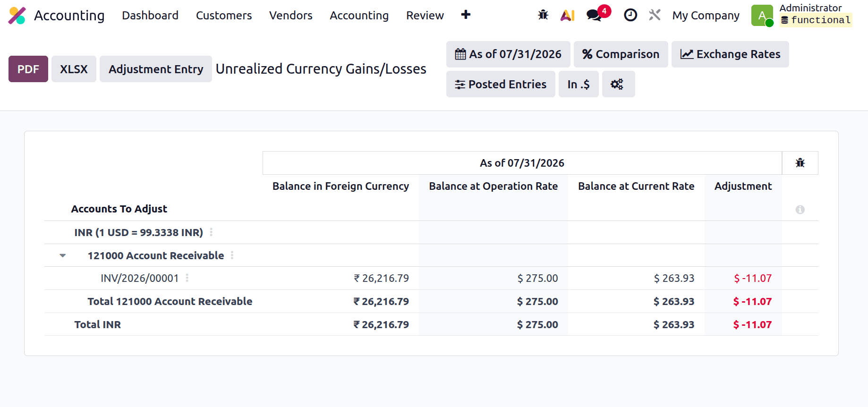The width and height of the screenshot is (868, 407).
Task: Collapse the 121000 Account Receivable row
Action: tap(63, 255)
